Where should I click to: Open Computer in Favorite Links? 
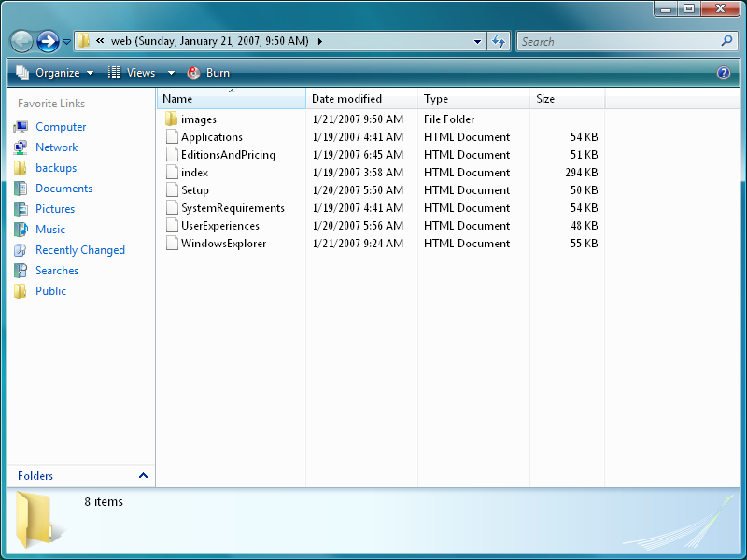61,127
